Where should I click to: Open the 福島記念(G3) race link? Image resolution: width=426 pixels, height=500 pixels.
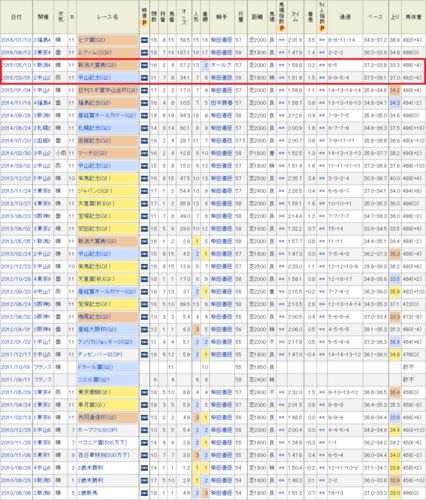(x=94, y=103)
